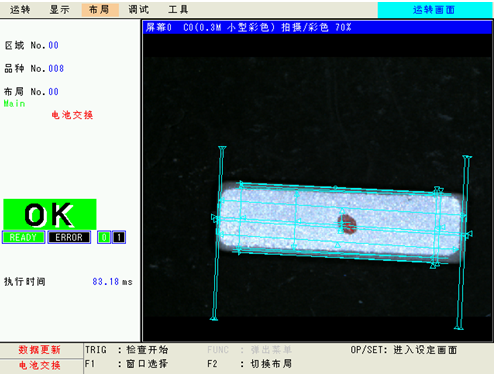Click the red defect spot on part
Image resolution: width=494 pixels, height=377 pixels.
coord(347,224)
